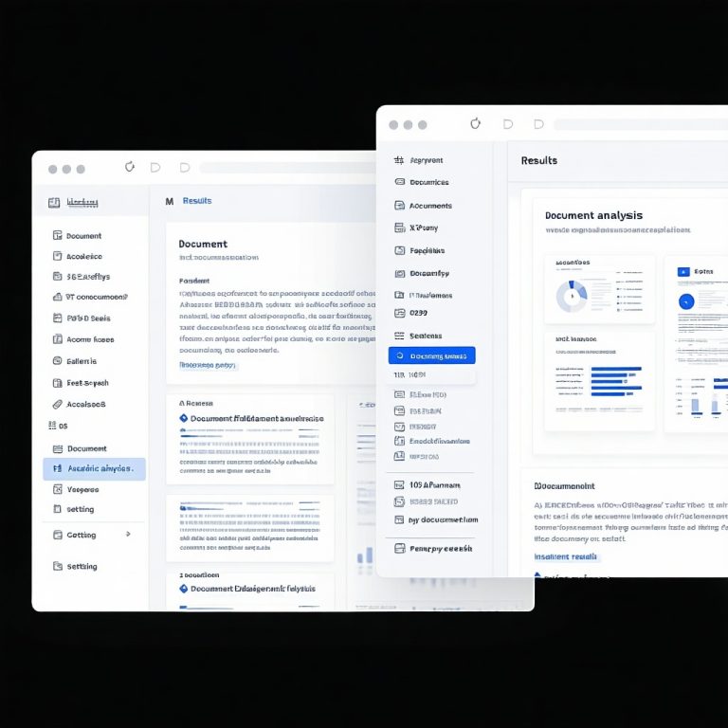Viewport: 728px width, 728px height.
Task: Click the round icon beside 'Sallerris'
Action: (x=57, y=361)
